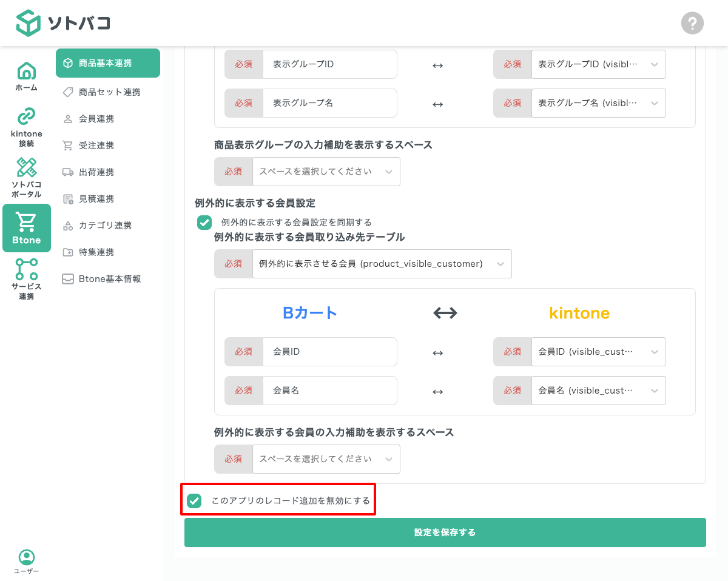Image resolution: width=728 pixels, height=581 pixels.
Task: Open the 商品表示グループ space selection dropdown
Action: [326, 172]
